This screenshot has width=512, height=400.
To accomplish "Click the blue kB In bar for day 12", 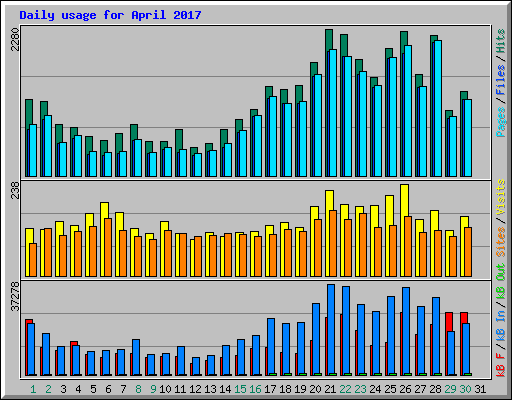I will coord(196,366).
